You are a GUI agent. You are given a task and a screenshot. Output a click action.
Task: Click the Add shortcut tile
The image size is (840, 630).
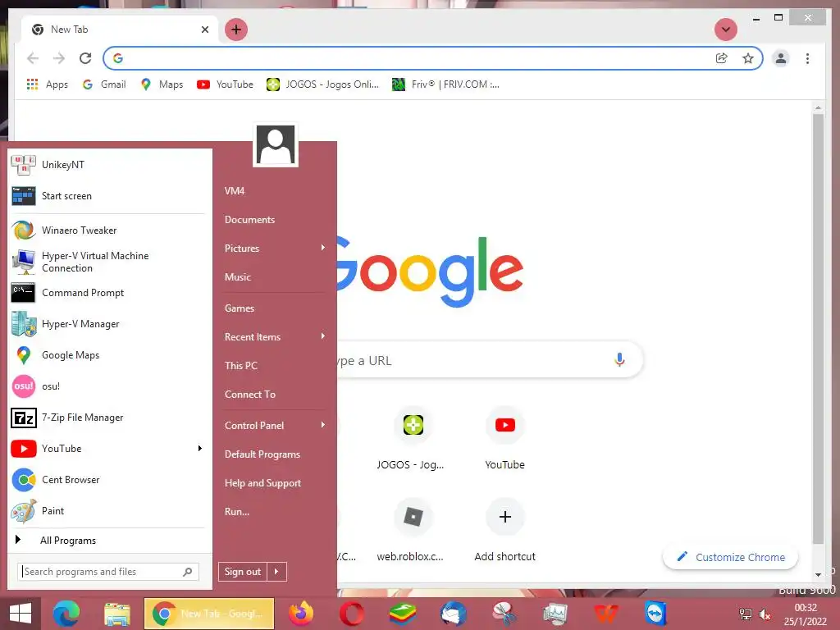[x=504, y=530]
